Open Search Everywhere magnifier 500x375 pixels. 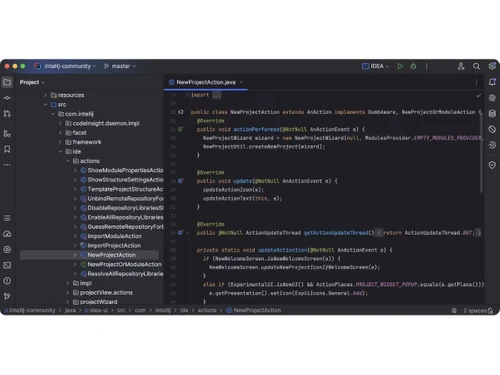(477, 66)
